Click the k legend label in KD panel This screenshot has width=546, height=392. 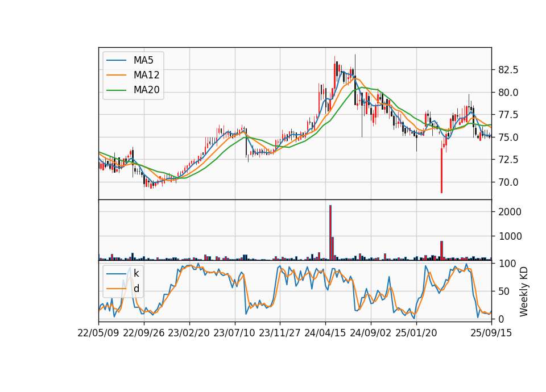(136, 274)
